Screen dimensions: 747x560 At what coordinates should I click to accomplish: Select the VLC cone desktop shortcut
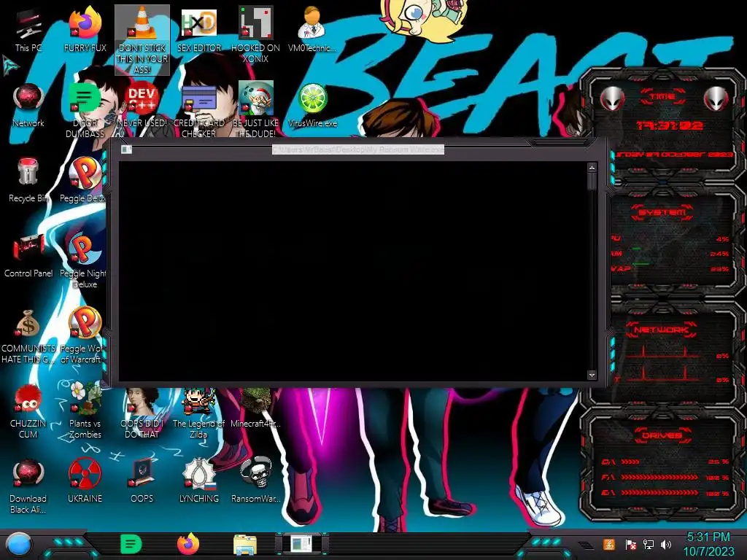click(x=142, y=40)
